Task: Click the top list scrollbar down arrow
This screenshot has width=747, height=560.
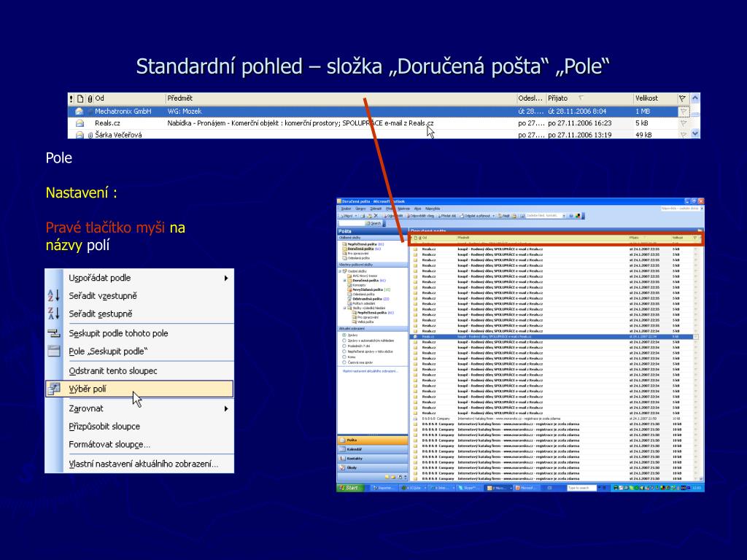Action: 695,134
